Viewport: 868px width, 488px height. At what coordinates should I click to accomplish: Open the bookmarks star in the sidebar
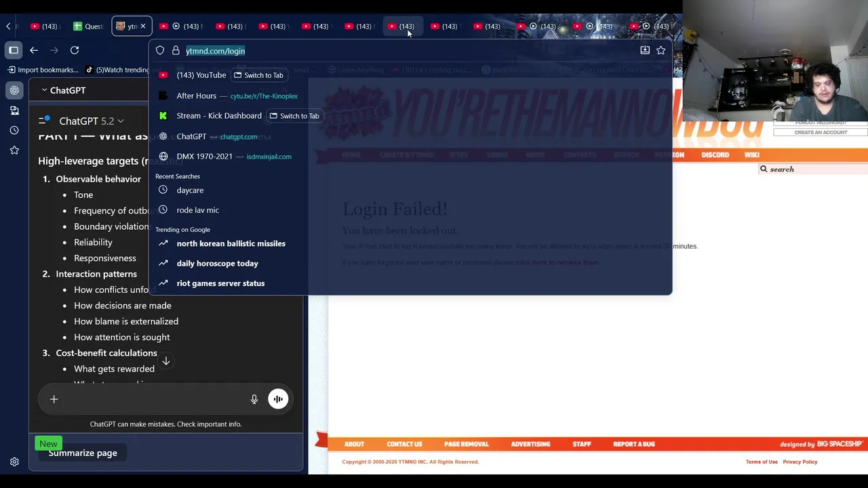pos(14,150)
